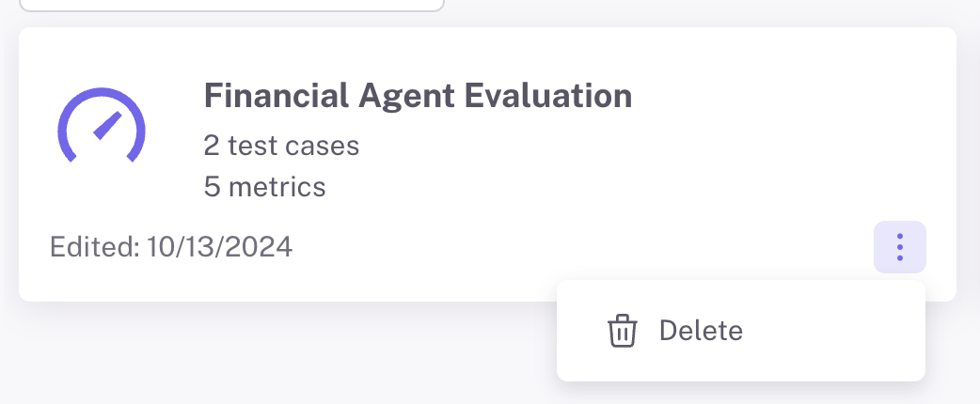Click the words "test cases" on the card
Viewport: 980px width, 404px height.
pos(293,146)
